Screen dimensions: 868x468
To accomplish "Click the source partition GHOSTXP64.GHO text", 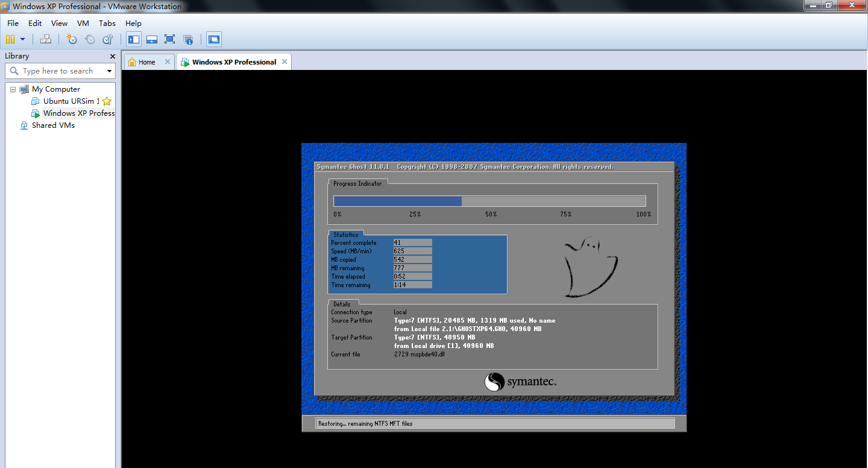I will [467, 329].
